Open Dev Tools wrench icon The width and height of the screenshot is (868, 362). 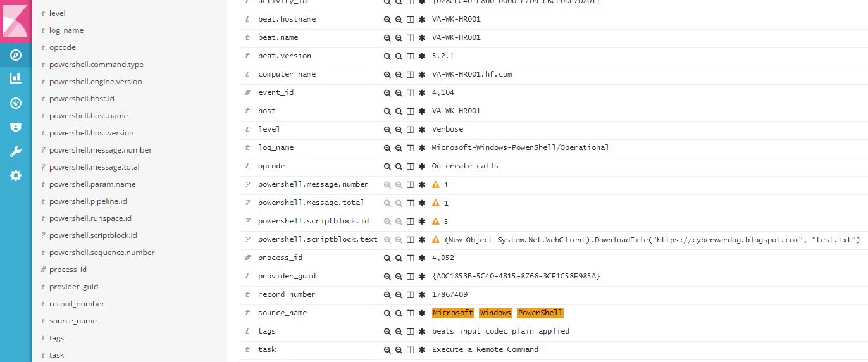pyautogui.click(x=16, y=151)
